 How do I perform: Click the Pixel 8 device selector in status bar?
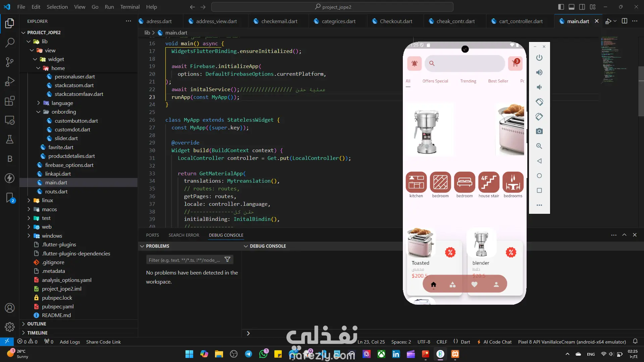coord(572,342)
